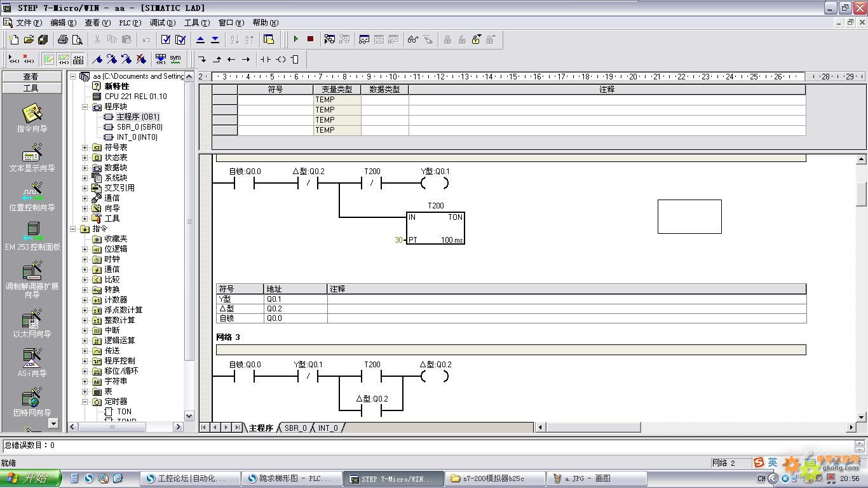The image size is (868, 488).
Task: Collapse the 指令 instruction tree node
Action: tap(73, 229)
